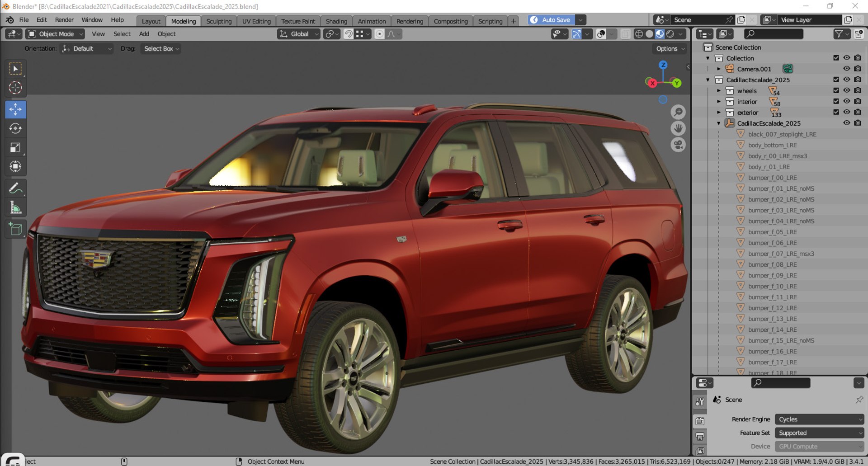Switch to wireframe viewport shading
This screenshot has height=466, width=868.
click(x=639, y=34)
